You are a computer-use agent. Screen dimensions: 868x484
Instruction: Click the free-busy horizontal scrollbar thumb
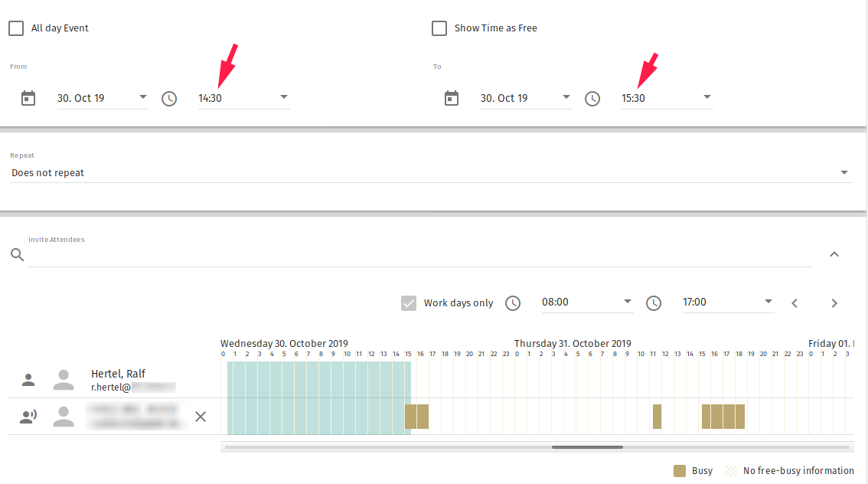coord(587,447)
